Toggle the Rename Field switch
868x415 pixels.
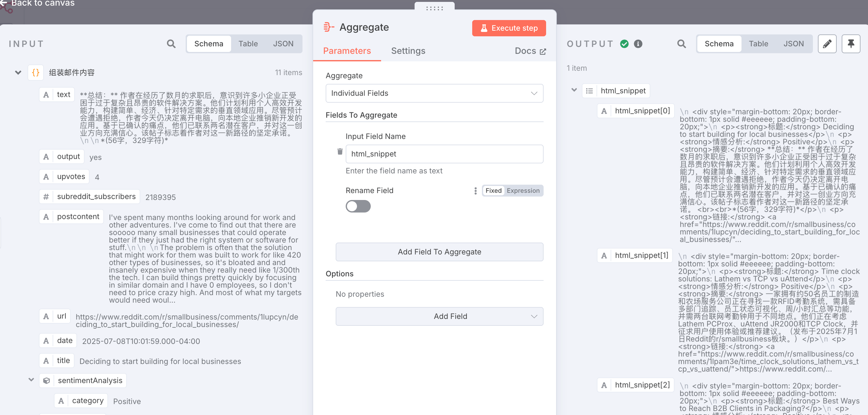pos(358,206)
